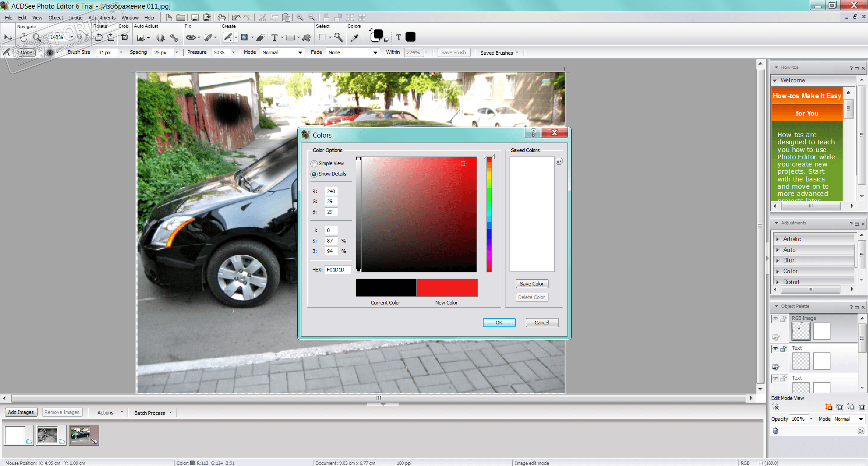Click the R value input field
868x466 pixels.
tap(331, 191)
